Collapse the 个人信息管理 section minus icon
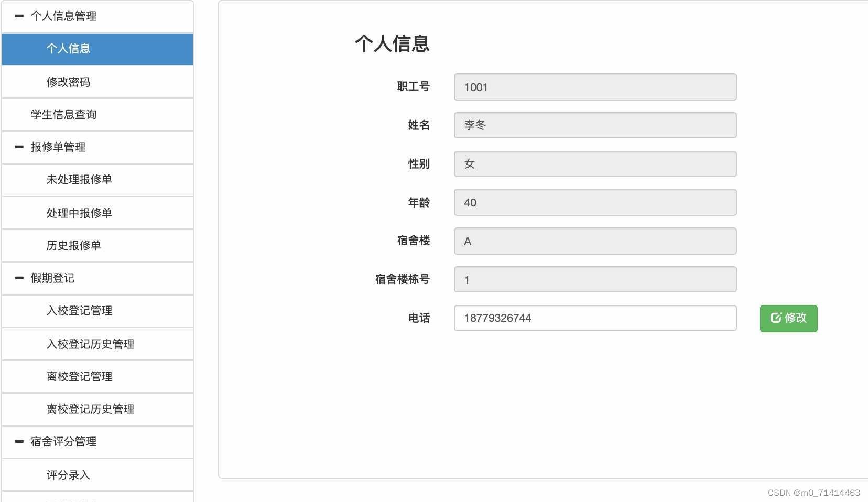The height and width of the screenshot is (502, 868). (19, 16)
